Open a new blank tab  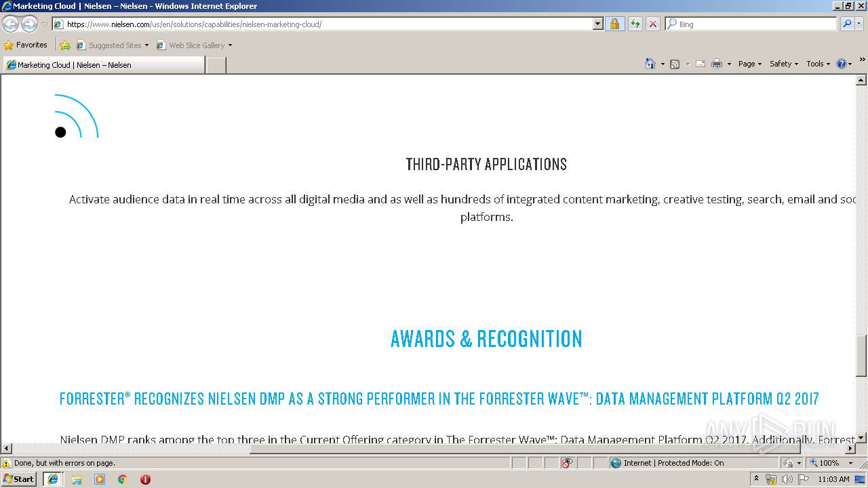coord(216,65)
